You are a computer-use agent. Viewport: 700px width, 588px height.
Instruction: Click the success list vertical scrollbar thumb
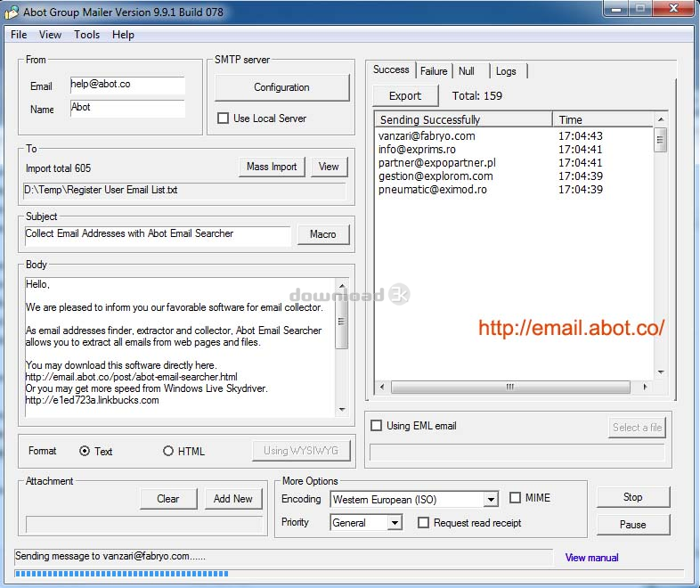tap(660, 140)
